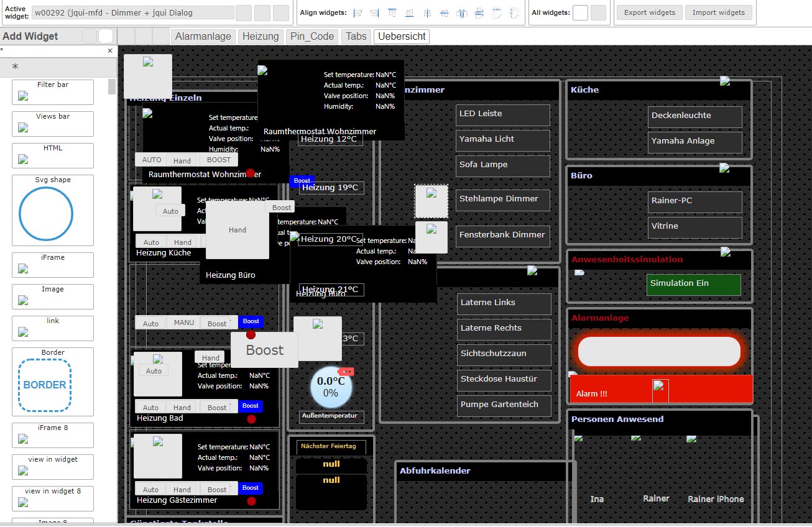Toggle Steckdose Haustür

coord(504,380)
